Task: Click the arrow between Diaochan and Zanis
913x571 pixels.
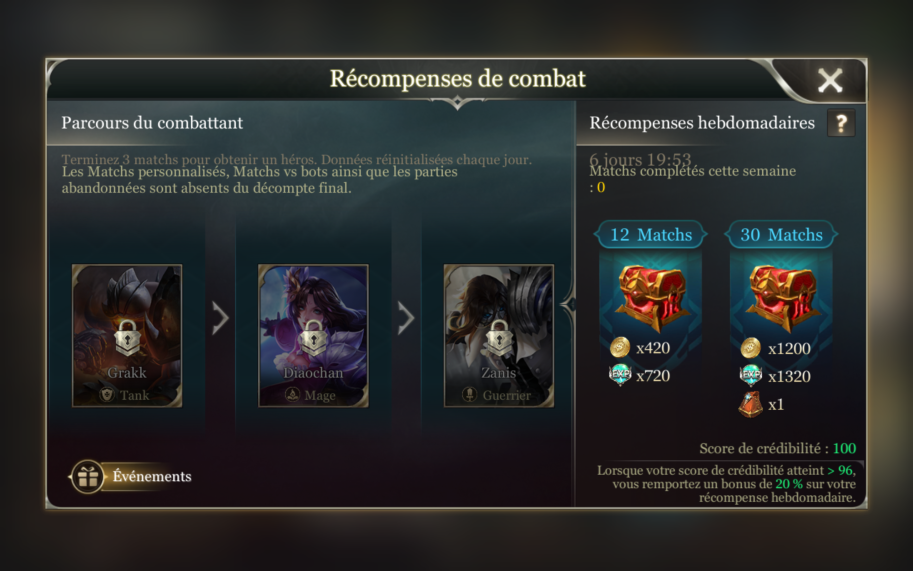Action: pos(406,318)
